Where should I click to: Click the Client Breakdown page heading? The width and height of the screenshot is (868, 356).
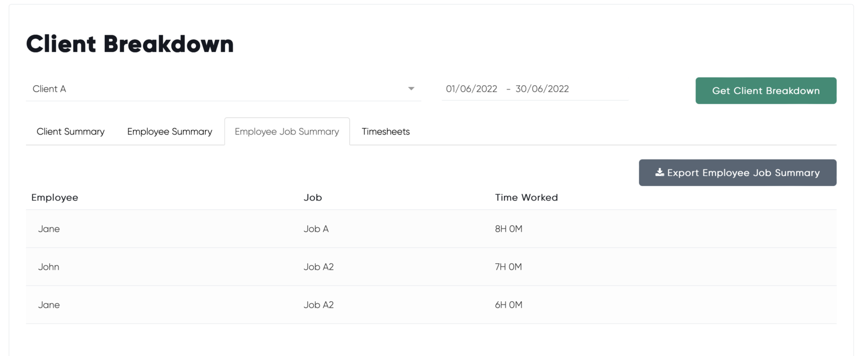(x=130, y=44)
